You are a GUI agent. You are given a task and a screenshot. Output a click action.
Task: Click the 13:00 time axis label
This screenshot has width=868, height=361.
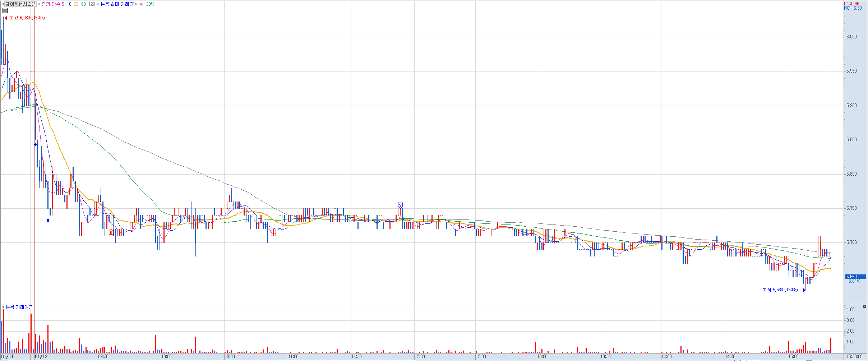[542, 357]
